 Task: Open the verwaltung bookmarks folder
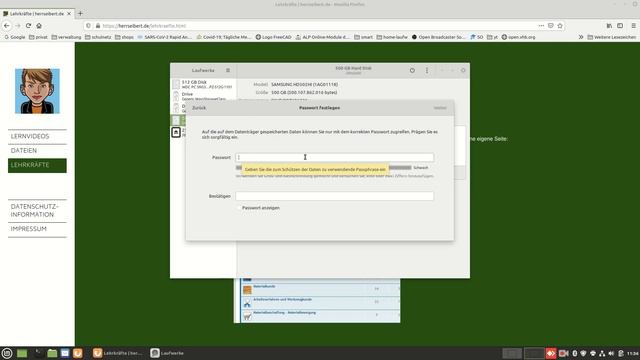[x=66, y=37]
